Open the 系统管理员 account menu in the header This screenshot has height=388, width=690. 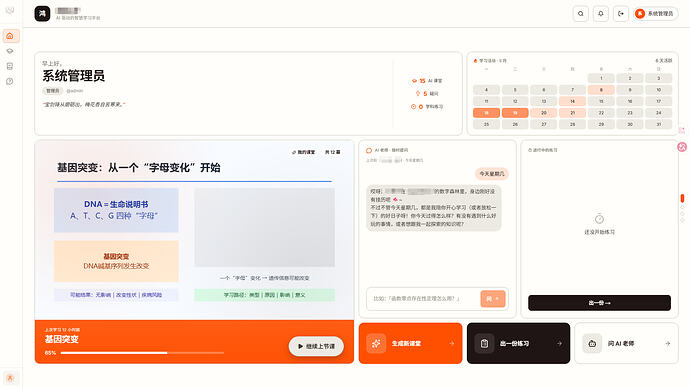click(655, 14)
